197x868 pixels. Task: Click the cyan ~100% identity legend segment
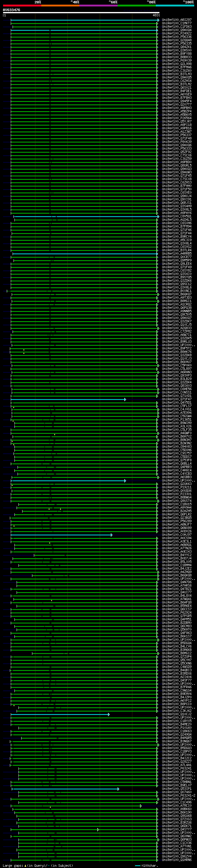(175, 6)
